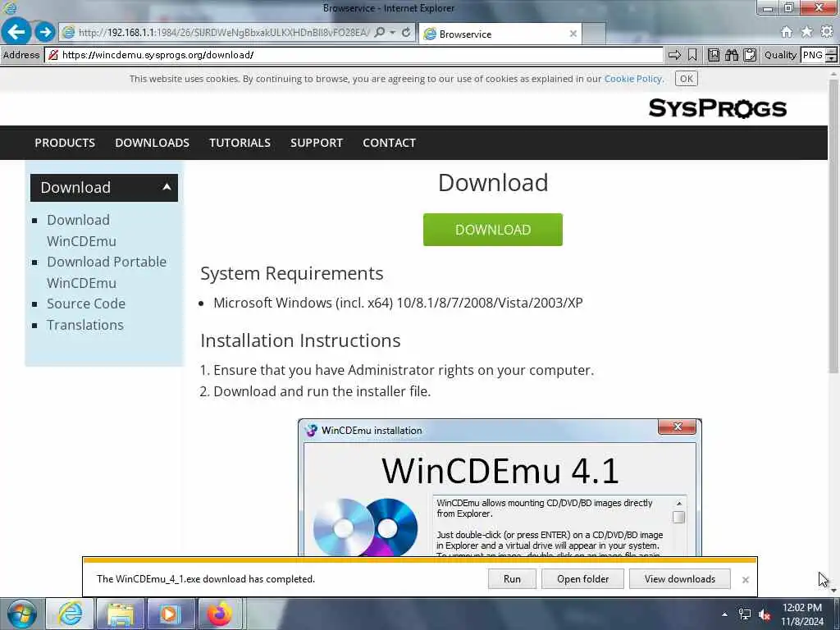Open File Explorer from taskbar

tap(121, 614)
